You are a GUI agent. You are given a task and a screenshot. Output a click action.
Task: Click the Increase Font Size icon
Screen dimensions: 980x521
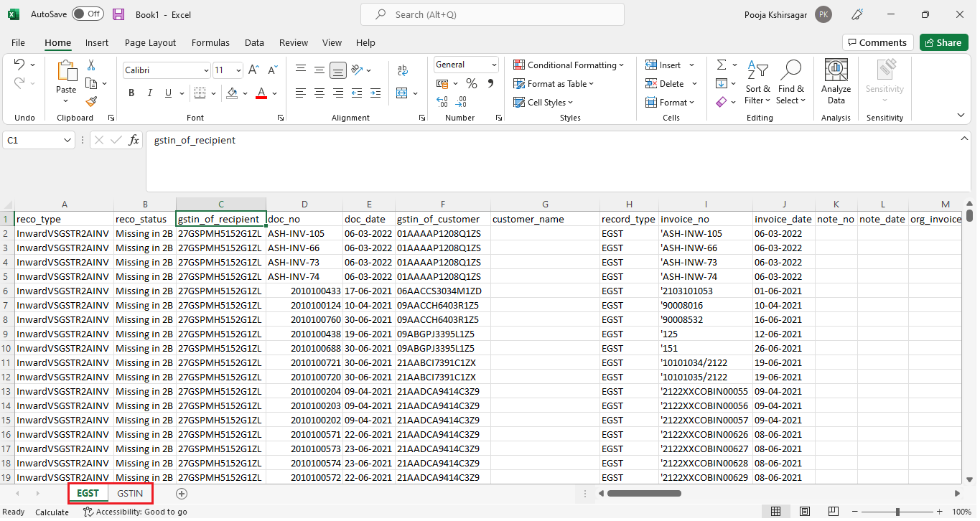tap(253, 70)
